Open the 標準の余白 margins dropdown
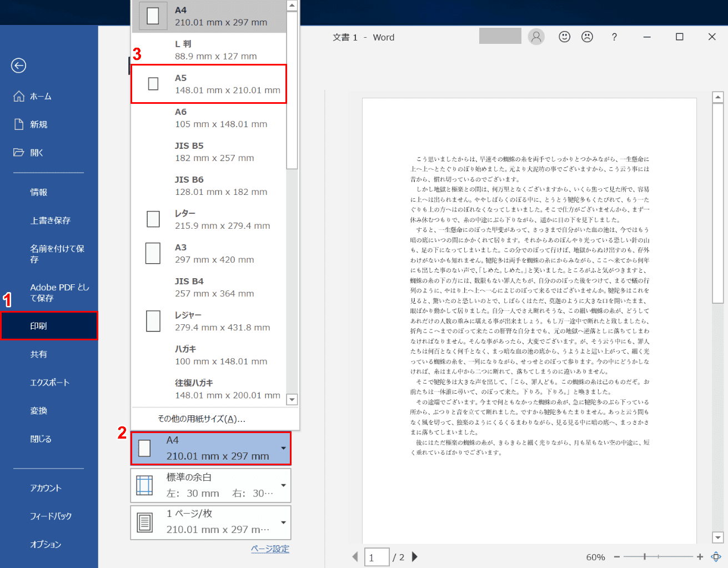 [210, 485]
